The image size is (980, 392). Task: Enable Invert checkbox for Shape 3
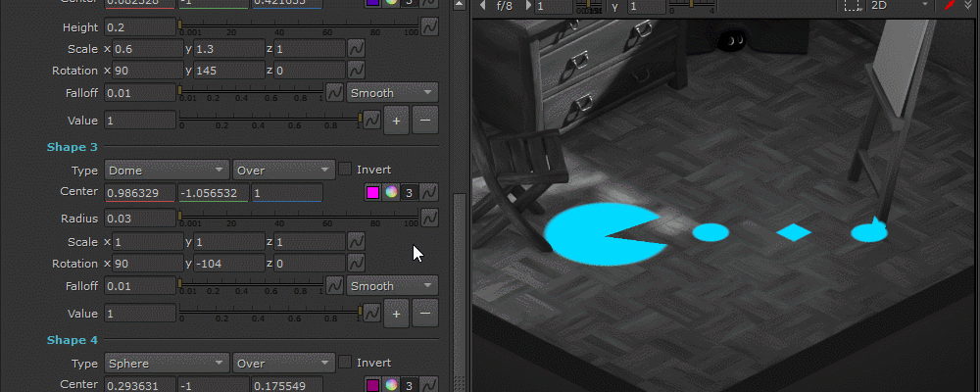(344, 170)
